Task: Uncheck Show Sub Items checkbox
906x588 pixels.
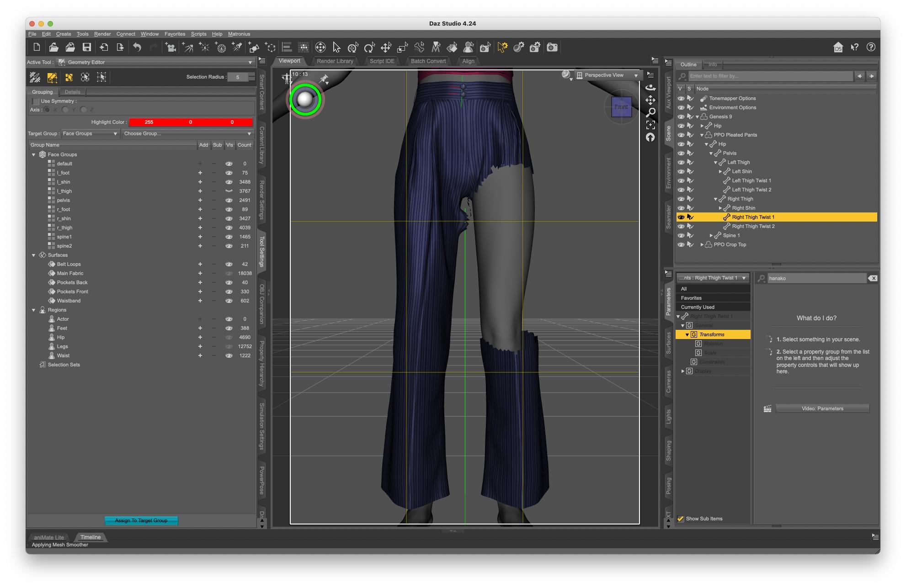Action: (x=681, y=519)
